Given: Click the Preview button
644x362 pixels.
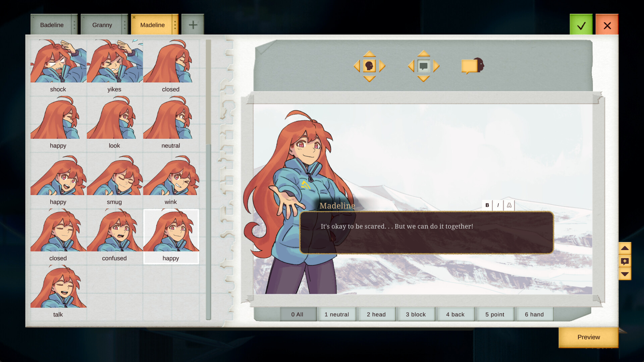Looking at the screenshot, I should click(588, 337).
